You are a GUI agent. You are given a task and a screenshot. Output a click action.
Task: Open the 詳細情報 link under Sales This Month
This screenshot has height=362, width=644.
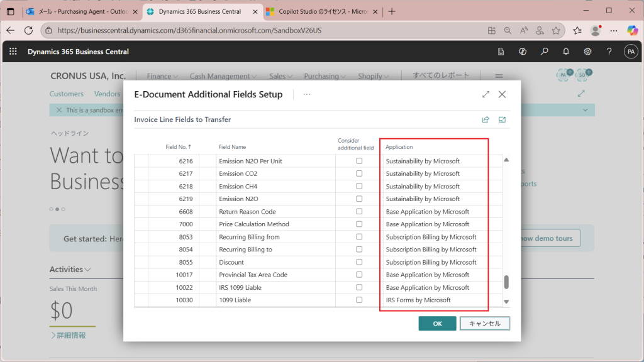click(68, 336)
